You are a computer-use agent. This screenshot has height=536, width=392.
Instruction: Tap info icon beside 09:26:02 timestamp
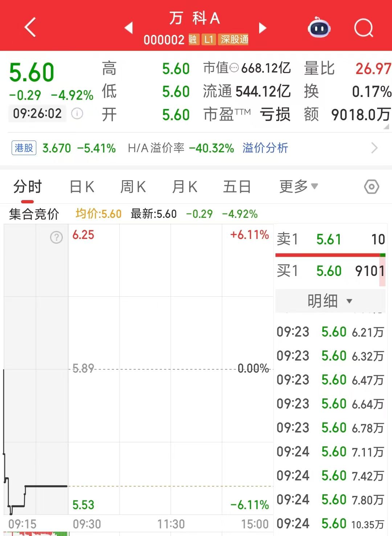coord(77,114)
